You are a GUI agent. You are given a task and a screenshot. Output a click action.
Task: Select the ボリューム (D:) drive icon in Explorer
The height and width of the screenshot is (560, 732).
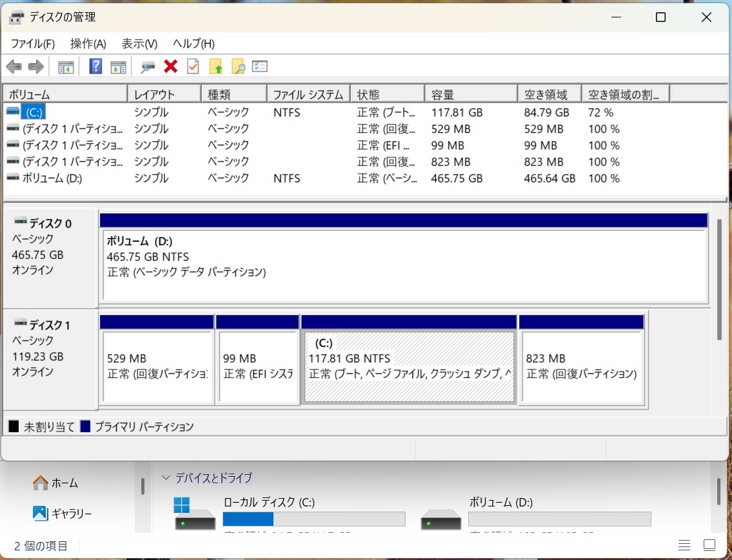pos(440,519)
